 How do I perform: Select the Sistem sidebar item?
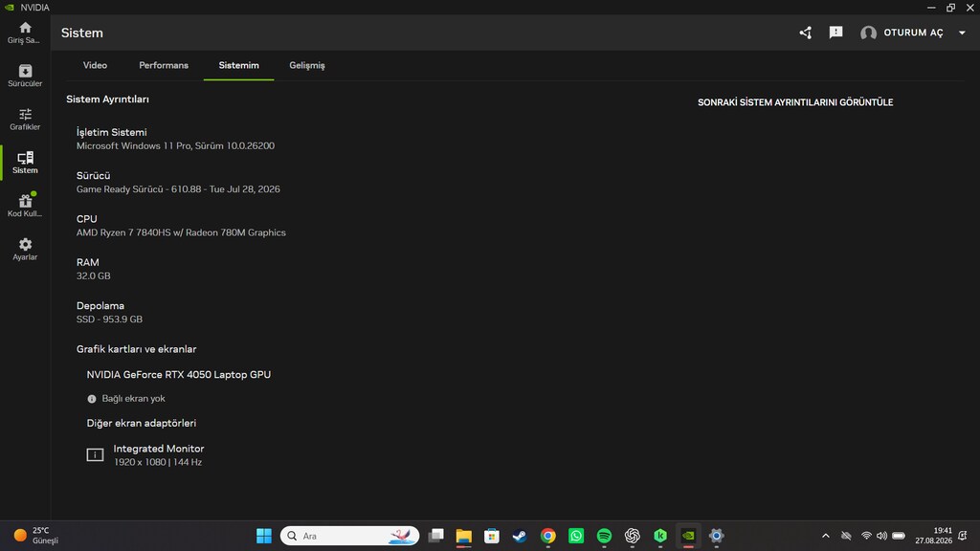click(25, 163)
